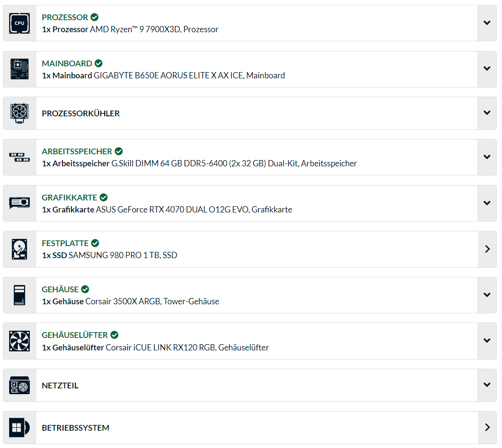Expand the Prozessor section chevron

click(487, 23)
